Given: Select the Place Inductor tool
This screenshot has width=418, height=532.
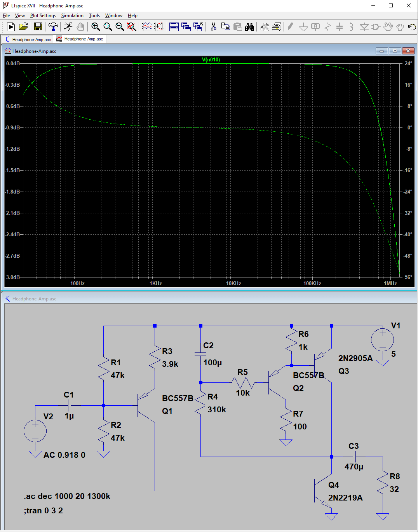Looking at the screenshot, I should pyautogui.click(x=351, y=27).
